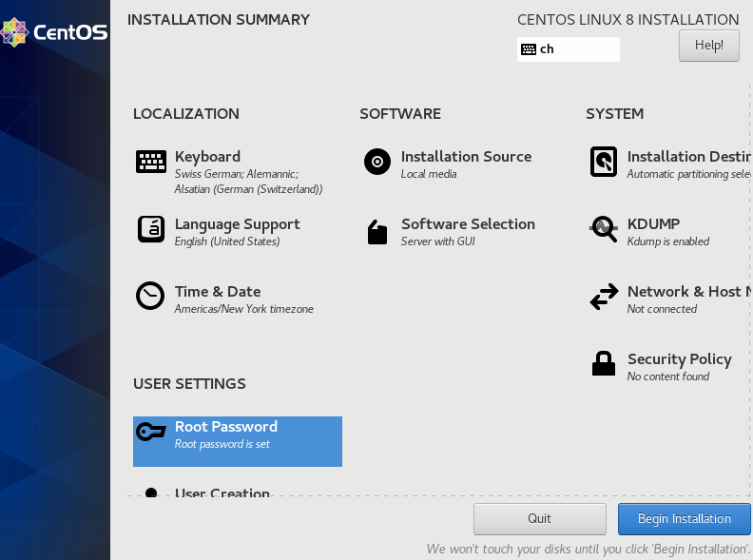
Task: Click the Quit button
Action: 539,519
